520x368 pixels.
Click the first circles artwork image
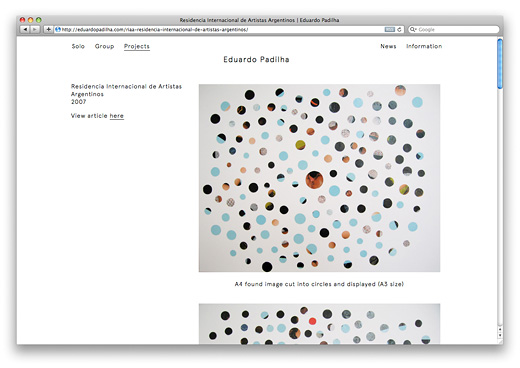click(x=319, y=178)
